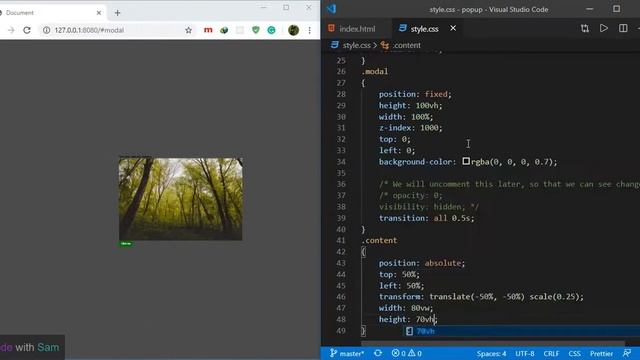Click Prettier in the status bar

(x=601, y=353)
